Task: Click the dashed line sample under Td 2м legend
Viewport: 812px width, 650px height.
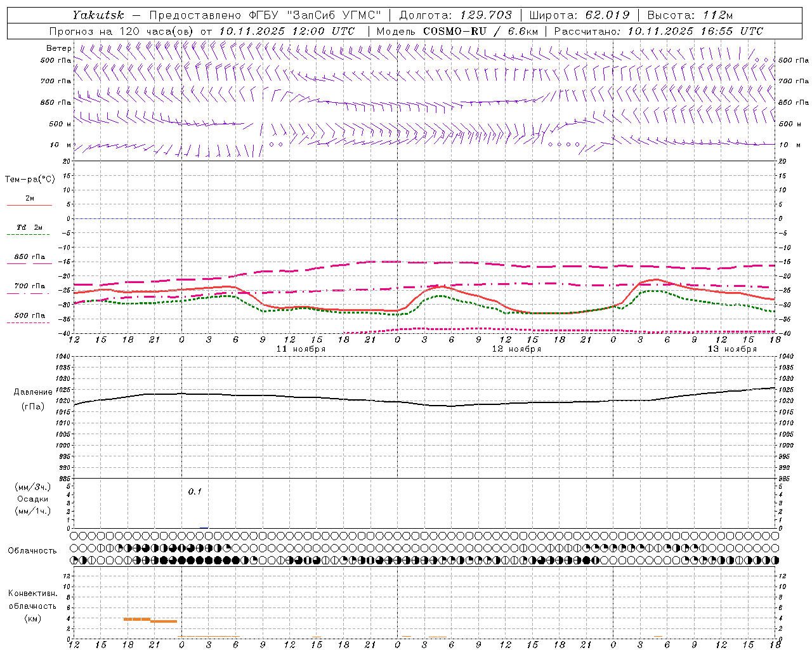Action: pos(28,234)
